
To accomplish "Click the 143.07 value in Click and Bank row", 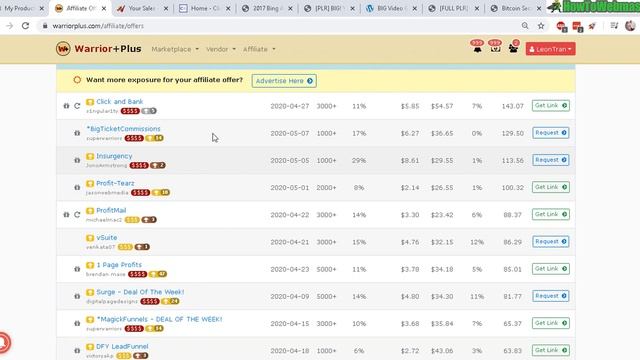I will [512, 106].
